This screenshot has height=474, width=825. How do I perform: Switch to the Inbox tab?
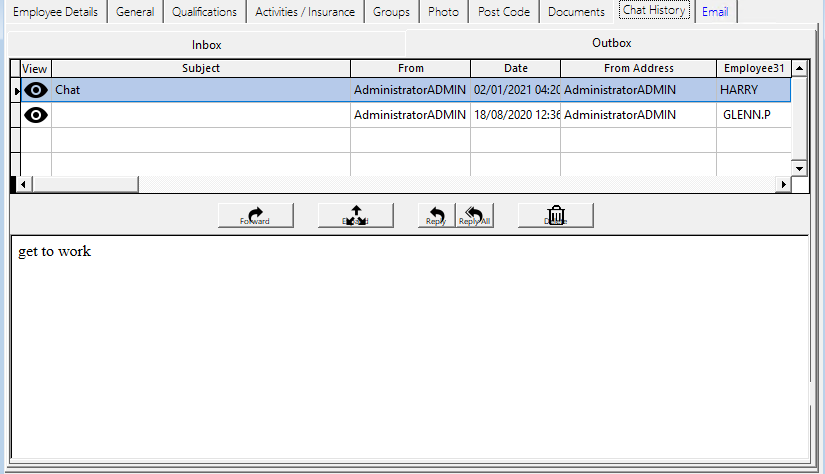[206, 45]
